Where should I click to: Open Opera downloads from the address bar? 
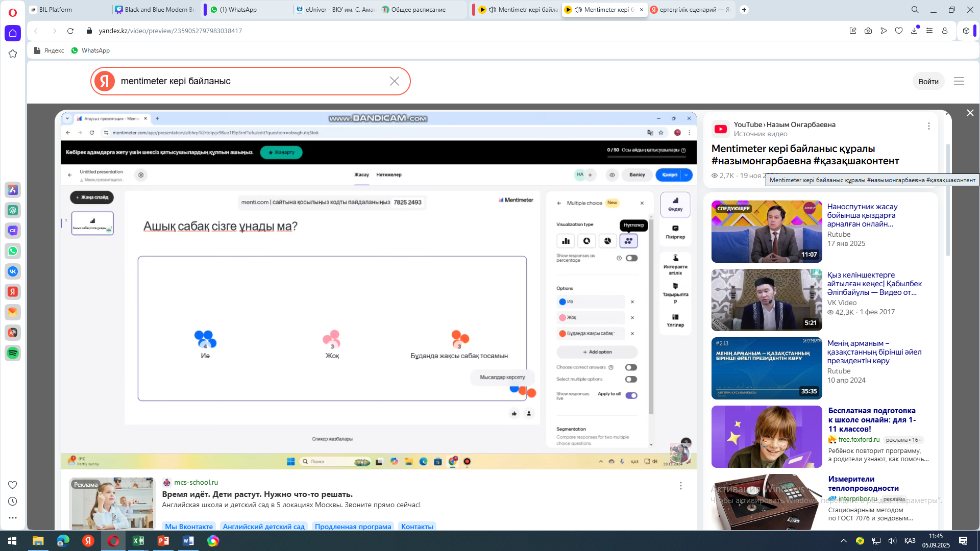(914, 31)
